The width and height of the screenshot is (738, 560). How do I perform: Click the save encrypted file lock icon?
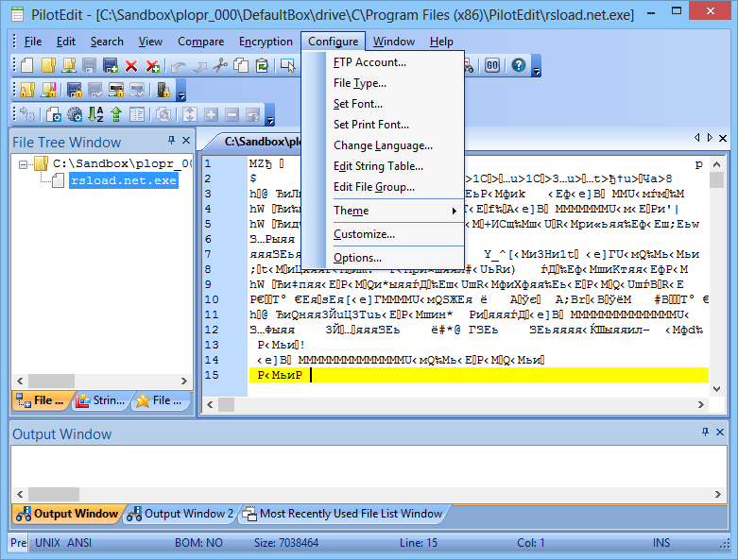74,90
